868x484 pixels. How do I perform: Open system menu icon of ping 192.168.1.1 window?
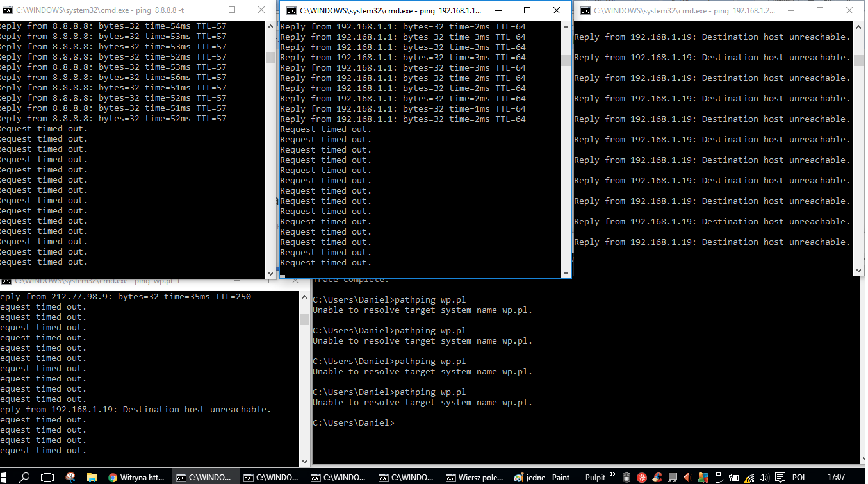291,10
